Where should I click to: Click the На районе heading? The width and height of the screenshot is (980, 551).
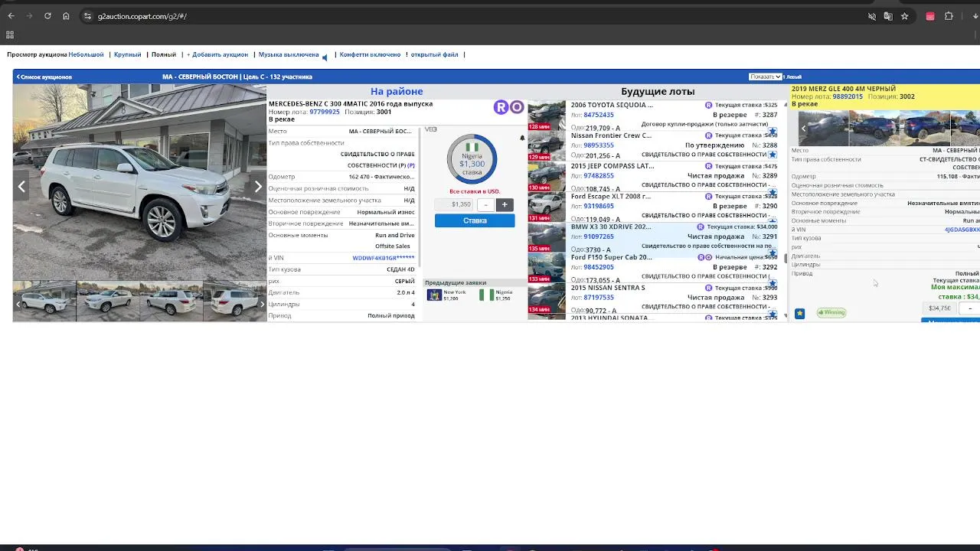tap(397, 91)
